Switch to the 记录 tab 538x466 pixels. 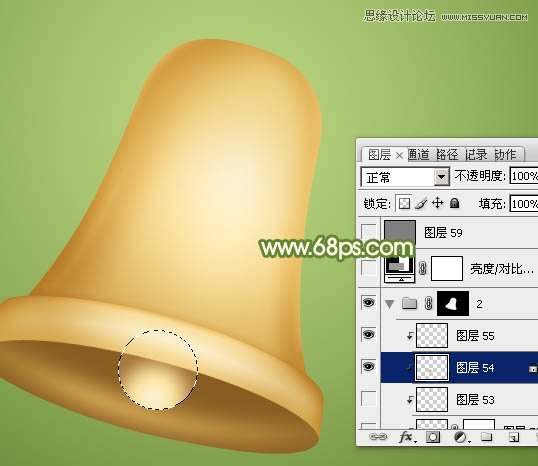click(476, 155)
